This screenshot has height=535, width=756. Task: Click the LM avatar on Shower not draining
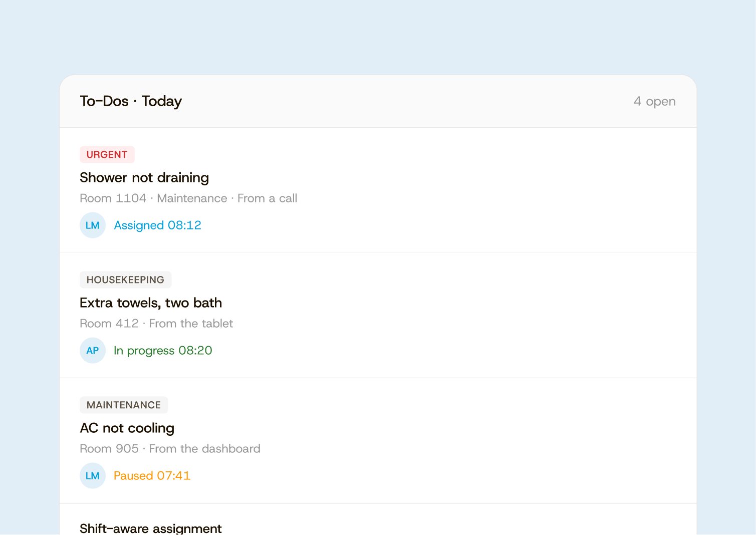tap(93, 225)
